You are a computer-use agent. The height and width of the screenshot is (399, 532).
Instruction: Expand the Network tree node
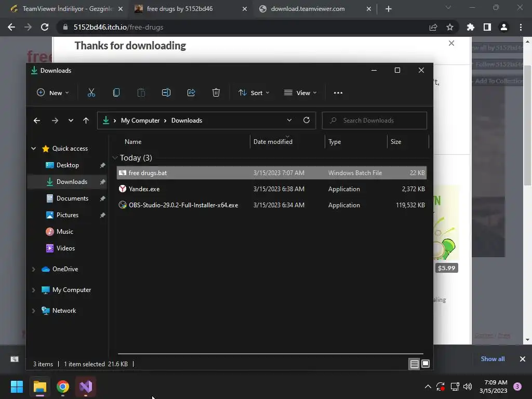click(x=34, y=311)
